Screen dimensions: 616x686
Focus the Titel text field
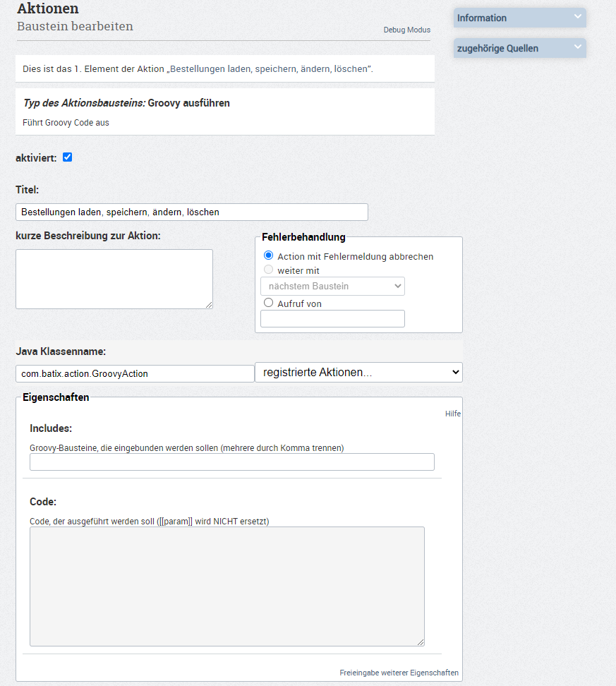tap(191, 212)
